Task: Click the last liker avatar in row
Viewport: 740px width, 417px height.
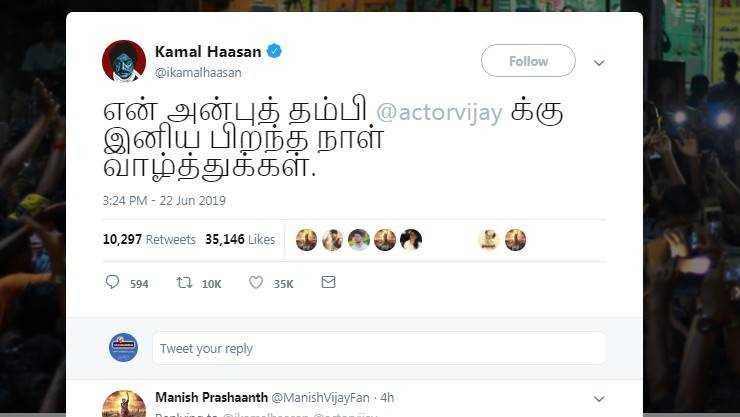Action: click(515, 240)
